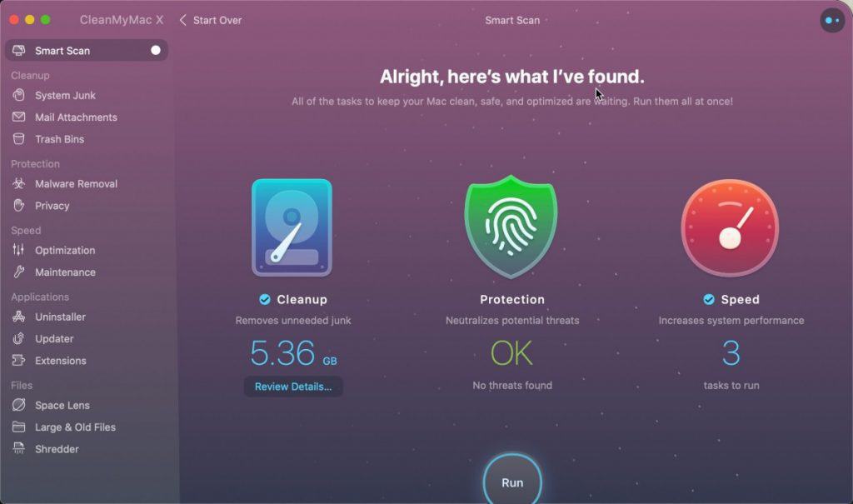
Task: Uncheck the Speed checkbox
Action: pos(709,299)
